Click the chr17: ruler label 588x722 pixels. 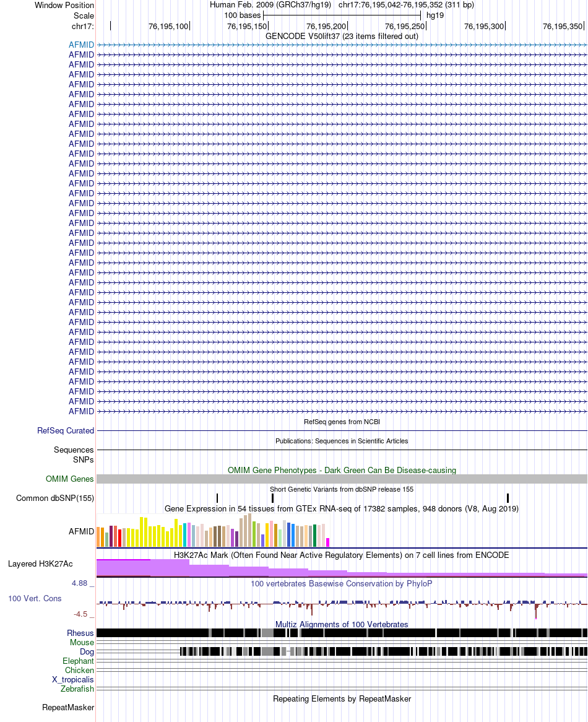click(82, 26)
